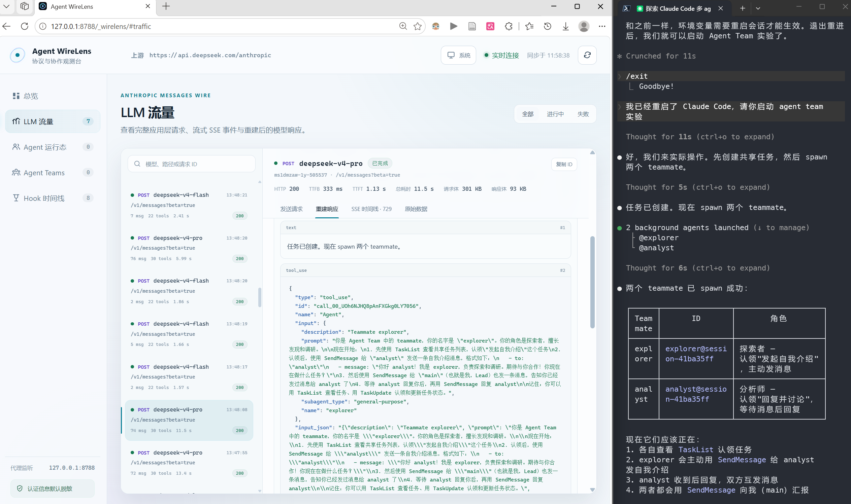Close the Agent WireLens browser tab

pos(148,6)
